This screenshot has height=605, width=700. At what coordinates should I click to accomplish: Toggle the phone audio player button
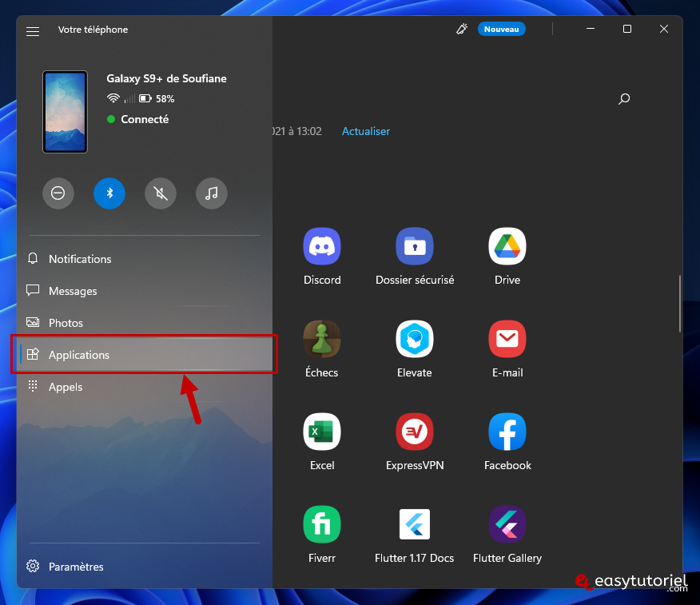(212, 193)
